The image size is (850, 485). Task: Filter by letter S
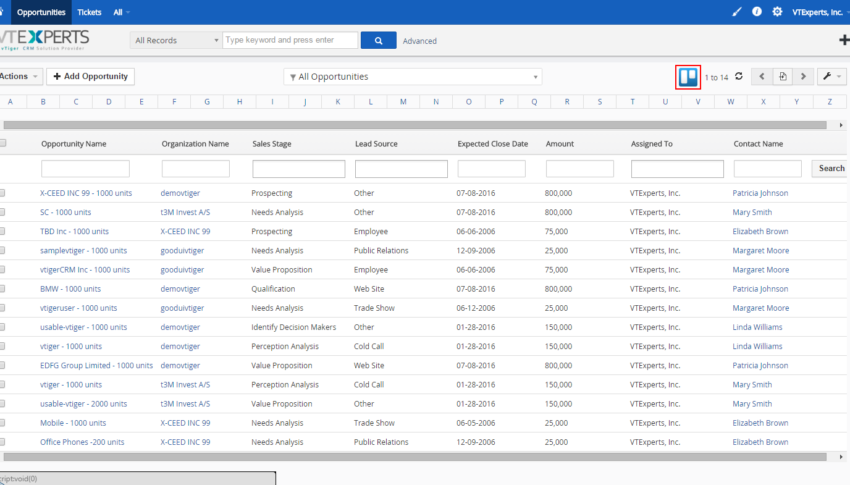tap(600, 101)
